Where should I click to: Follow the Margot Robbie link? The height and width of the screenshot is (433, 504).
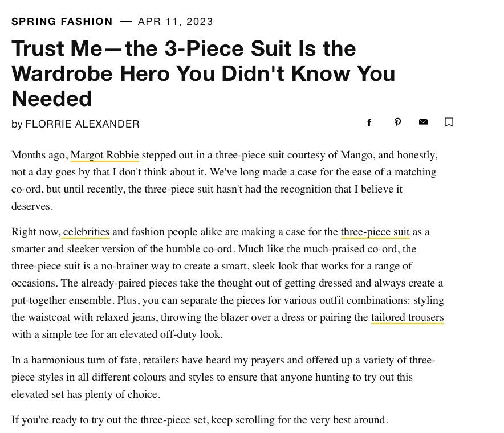[104, 155]
